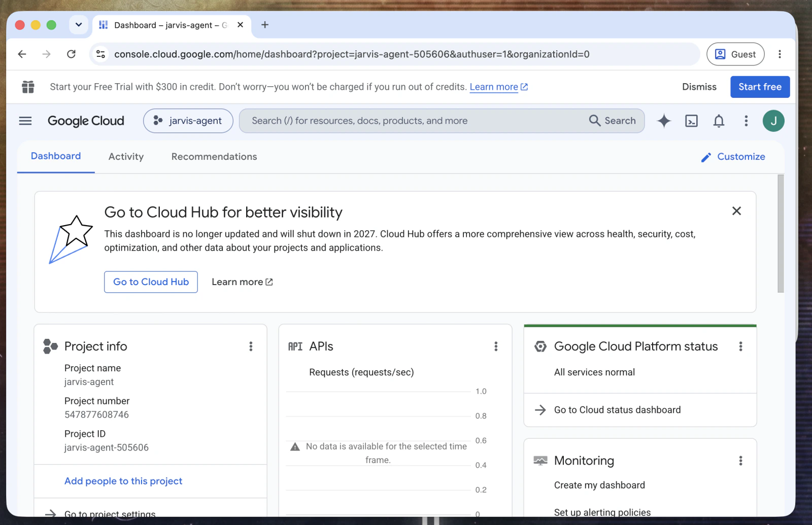
Task: Open Go to Cloud status dashboard
Action: click(617, 410)
